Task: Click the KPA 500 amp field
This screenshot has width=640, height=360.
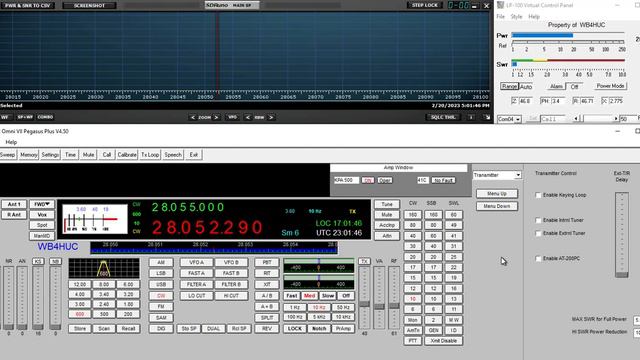Action: click(x=346, y=180)
